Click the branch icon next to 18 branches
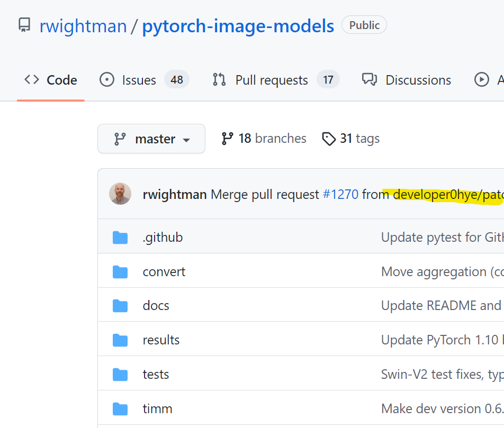 pyautogui.click(x=227, y=139)
